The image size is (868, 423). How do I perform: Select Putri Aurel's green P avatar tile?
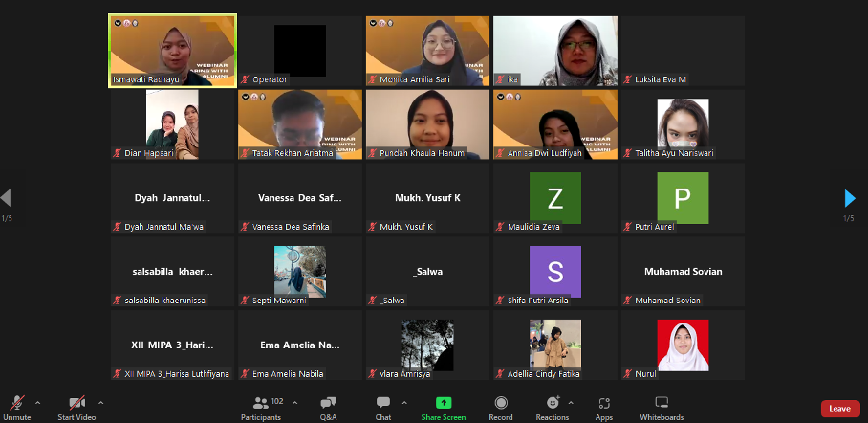[x=683, y=198]
